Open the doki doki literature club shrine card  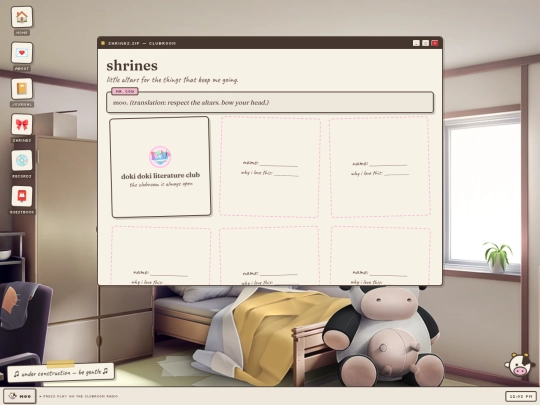coord(160,167)
